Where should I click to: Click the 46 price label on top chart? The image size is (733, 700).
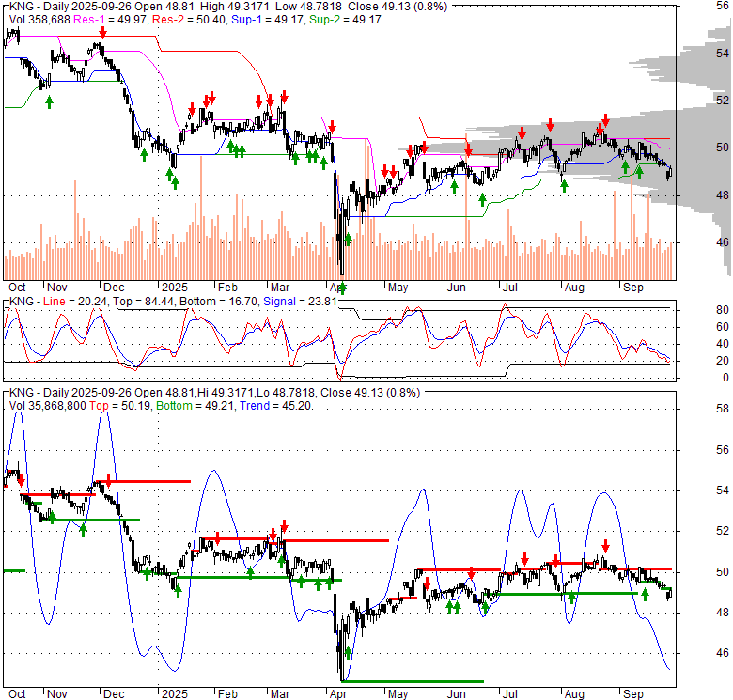click(723, 242)
